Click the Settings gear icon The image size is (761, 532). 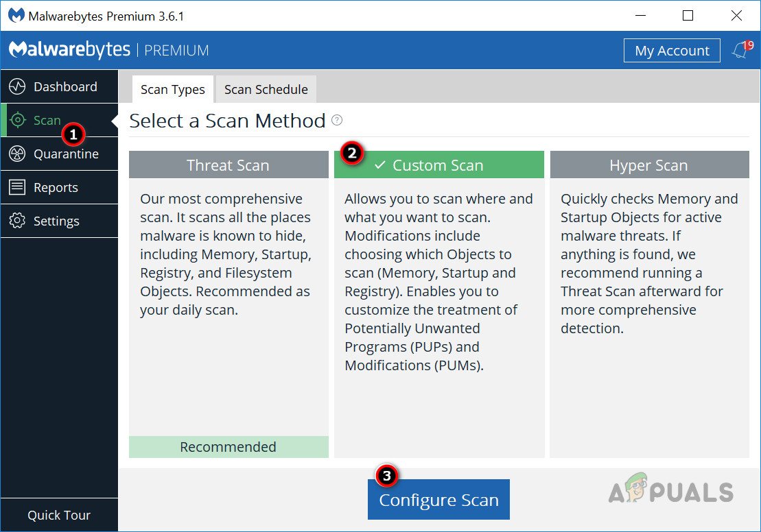pos(16,221)
